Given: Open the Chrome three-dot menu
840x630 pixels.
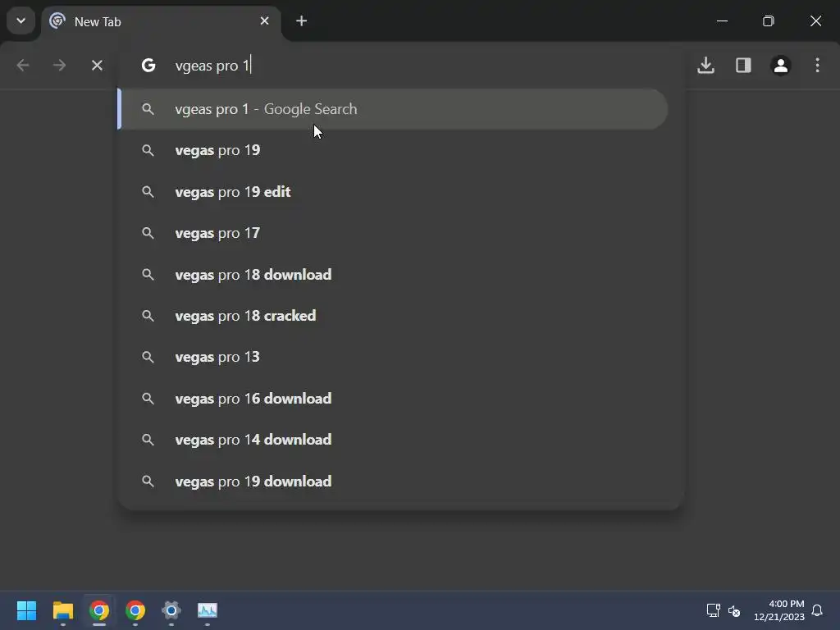Looking at the screenshot, I should coord(818,66).
